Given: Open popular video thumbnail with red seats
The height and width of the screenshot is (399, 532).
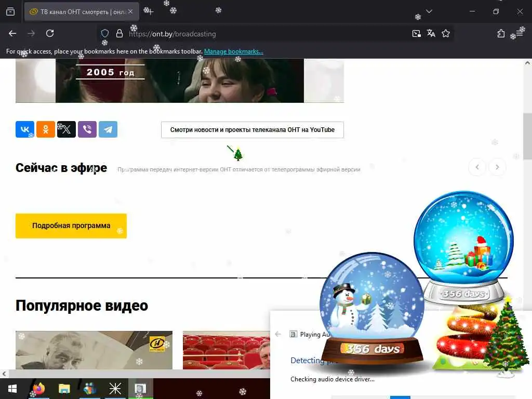Looking at the screenshot, I should [x=227, y=350].
